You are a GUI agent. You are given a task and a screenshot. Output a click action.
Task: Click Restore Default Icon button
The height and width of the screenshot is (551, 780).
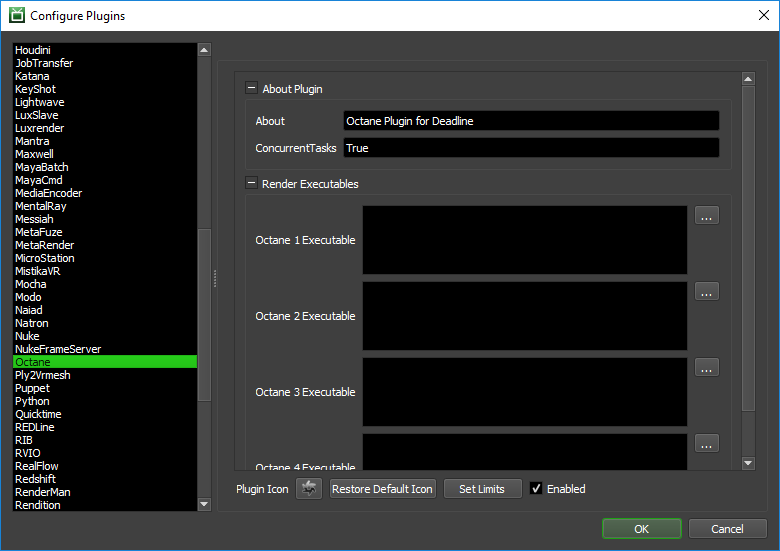pos(383,489)
